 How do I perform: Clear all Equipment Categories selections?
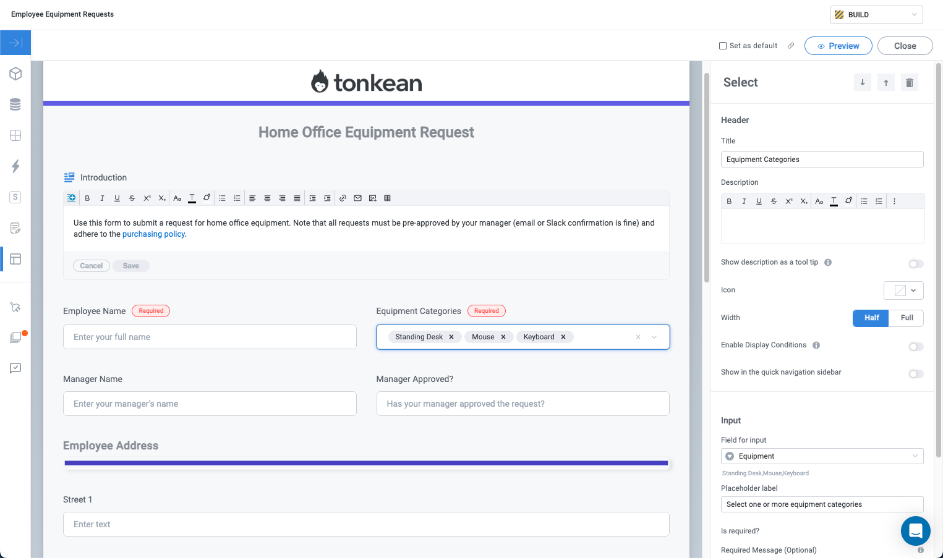click(x=638, y=337)
